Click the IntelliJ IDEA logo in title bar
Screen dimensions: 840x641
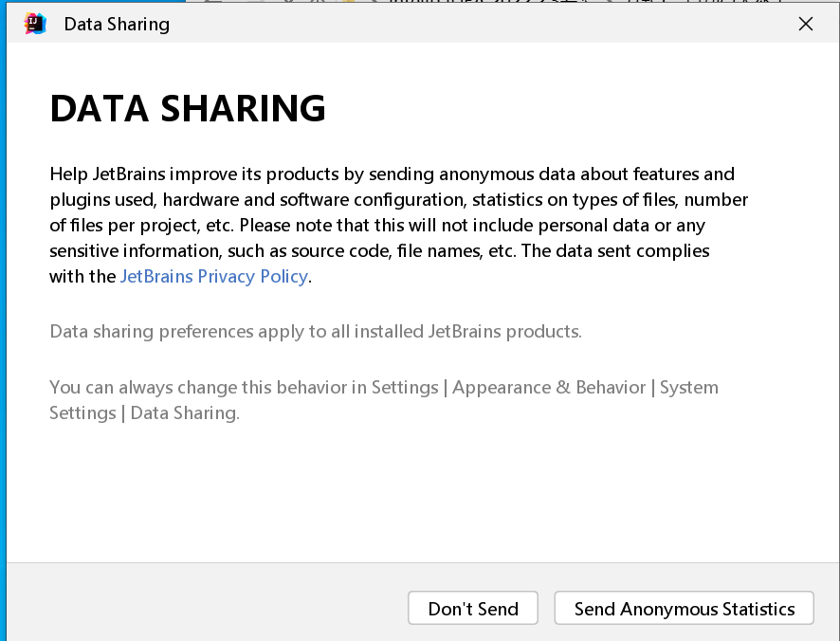35,24
